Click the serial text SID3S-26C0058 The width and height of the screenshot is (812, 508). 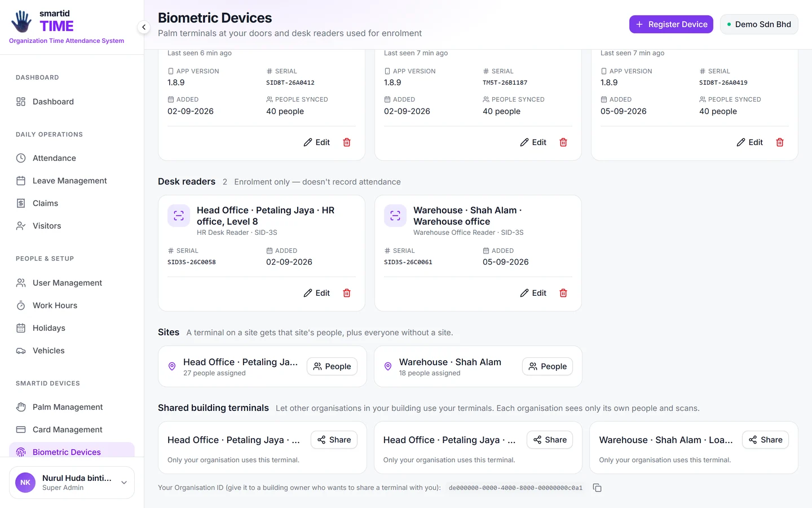click(x=192, y=262)
